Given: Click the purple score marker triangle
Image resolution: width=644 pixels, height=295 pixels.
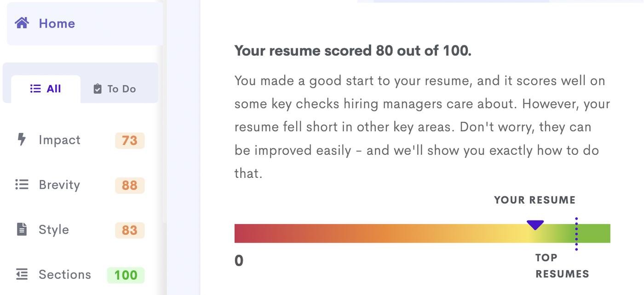Looking at the screenshot, I should coord(535,225).
